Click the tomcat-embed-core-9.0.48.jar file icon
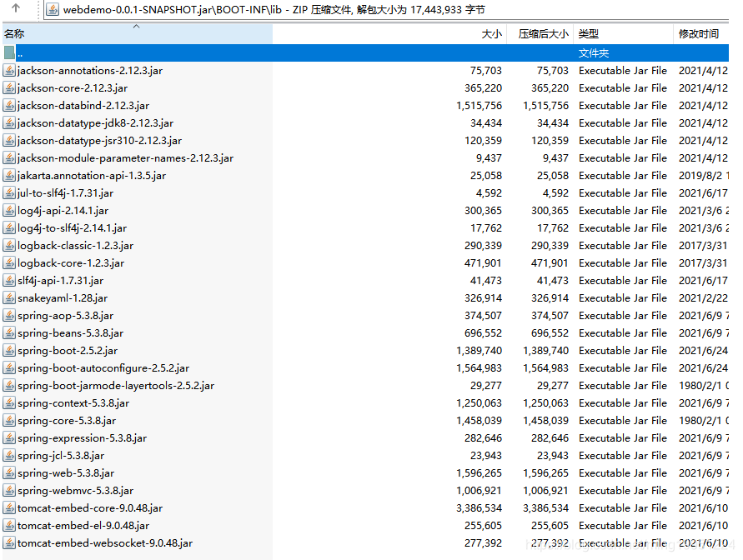Screen dimensions: 743x560 [x=9, y=508]
